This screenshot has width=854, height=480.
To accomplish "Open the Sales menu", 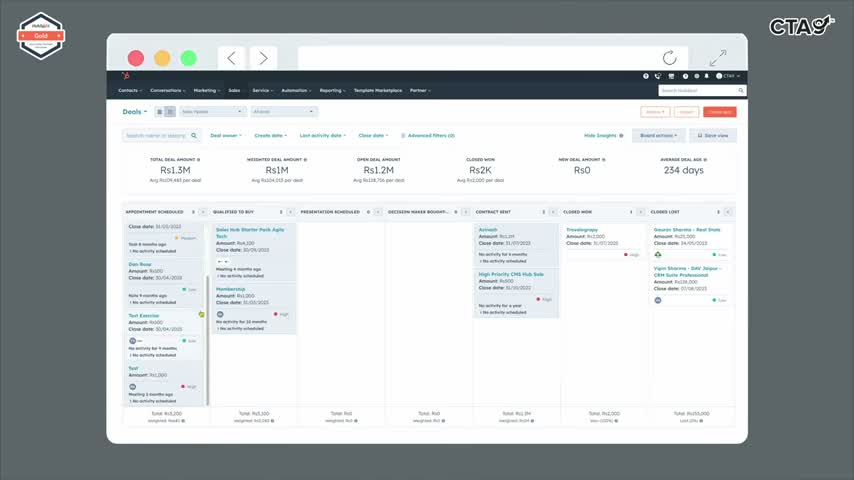I will click(234, 90).
